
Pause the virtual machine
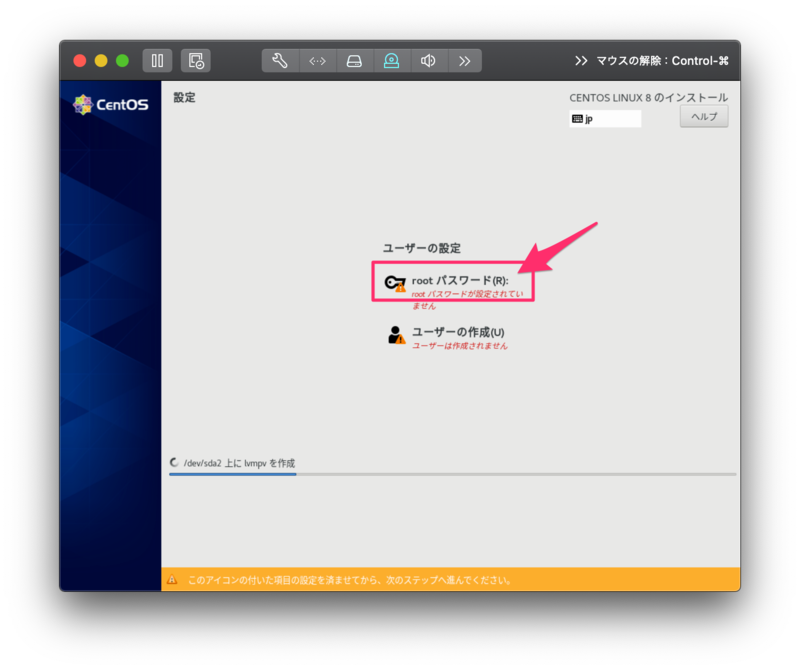pos(157,61)
